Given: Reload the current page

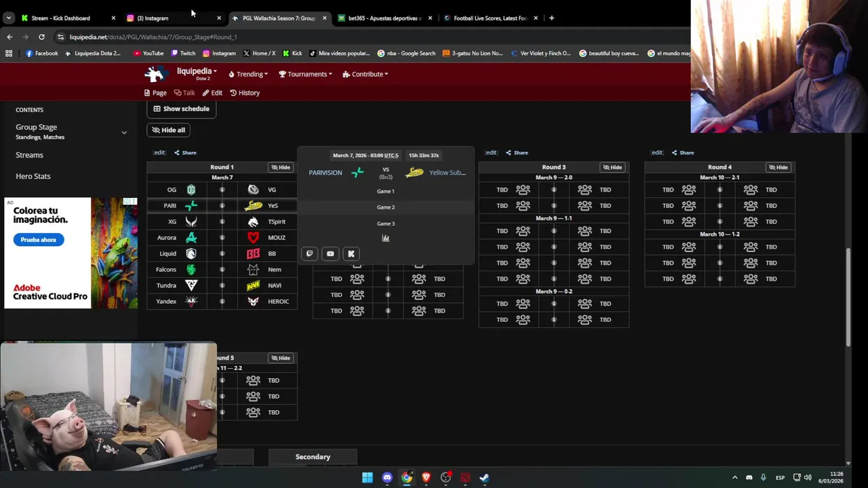Looking at the screenshot, I should tap(41, 37).
